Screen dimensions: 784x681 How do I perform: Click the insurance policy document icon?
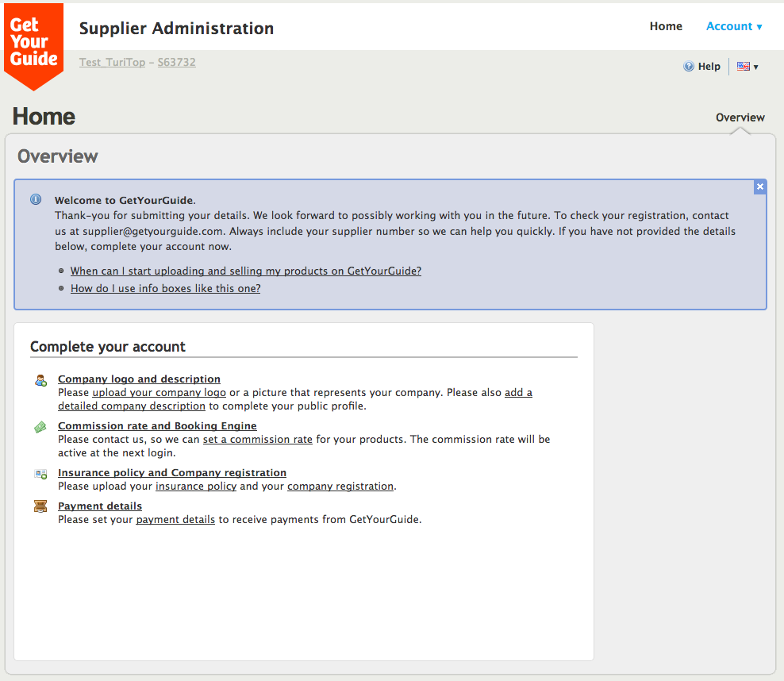pos(40,474)
